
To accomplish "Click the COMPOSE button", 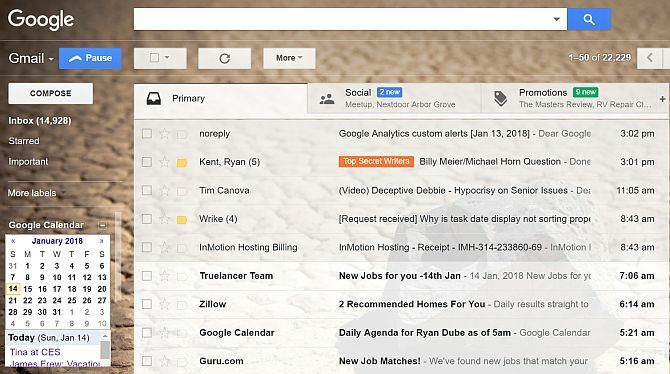I will pyautogui.click(x=50, y=94).
